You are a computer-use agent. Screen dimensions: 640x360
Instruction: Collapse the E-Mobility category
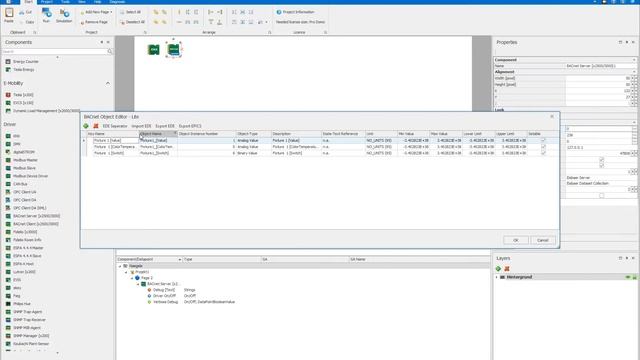click(108, 83)
